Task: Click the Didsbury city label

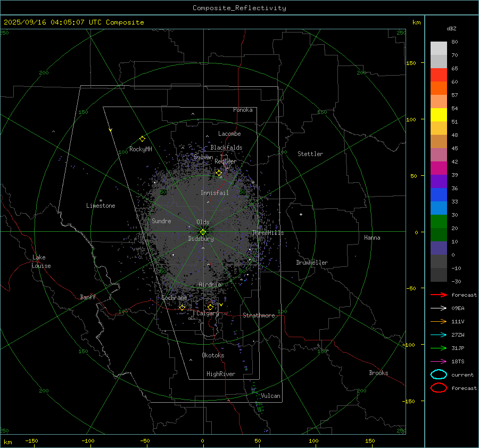Action: click(201, 239)
